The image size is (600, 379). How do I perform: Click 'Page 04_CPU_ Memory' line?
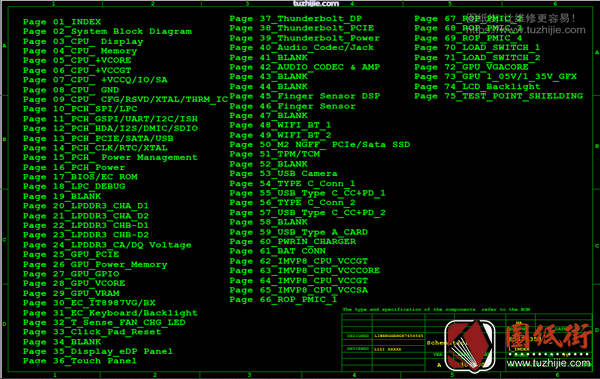coord(80,51)
